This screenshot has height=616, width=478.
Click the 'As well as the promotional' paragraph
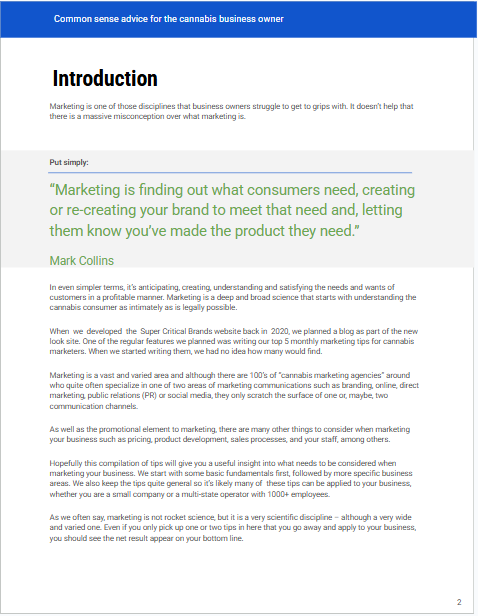[x=230, y=434]
